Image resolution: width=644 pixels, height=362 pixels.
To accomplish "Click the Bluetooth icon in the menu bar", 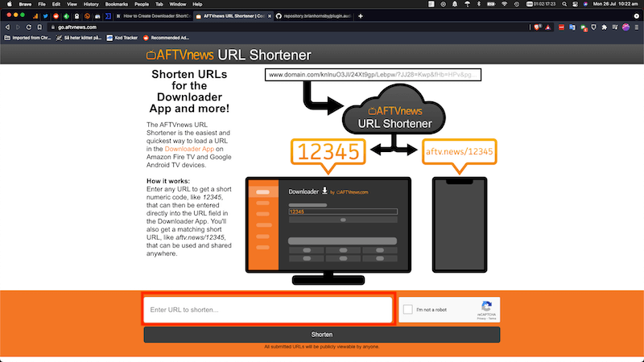I will tap(478, 4).
